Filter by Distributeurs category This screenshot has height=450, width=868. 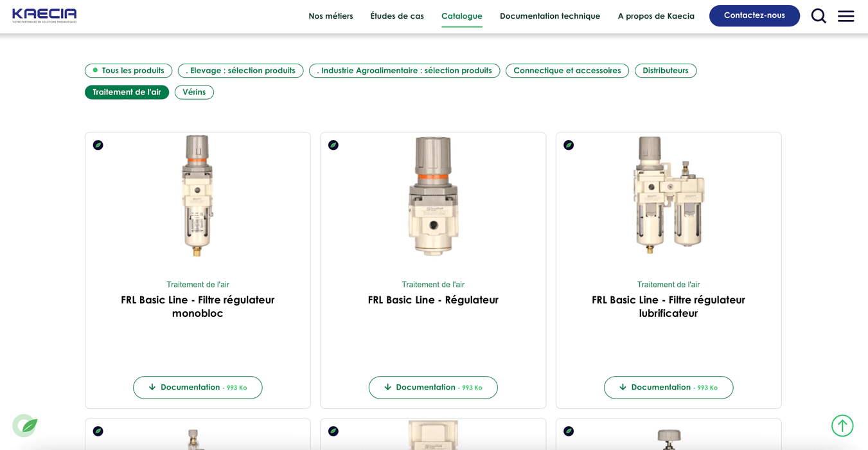pos(665,71)
